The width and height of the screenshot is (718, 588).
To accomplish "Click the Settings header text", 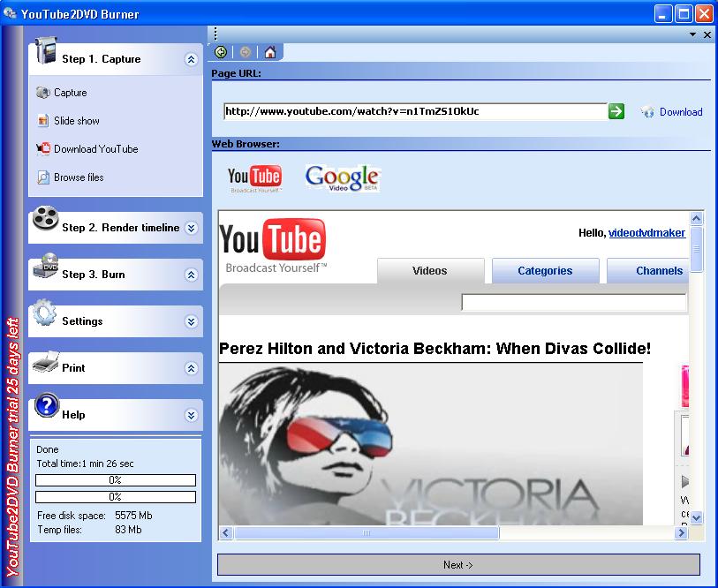I will tap(82, 321).
